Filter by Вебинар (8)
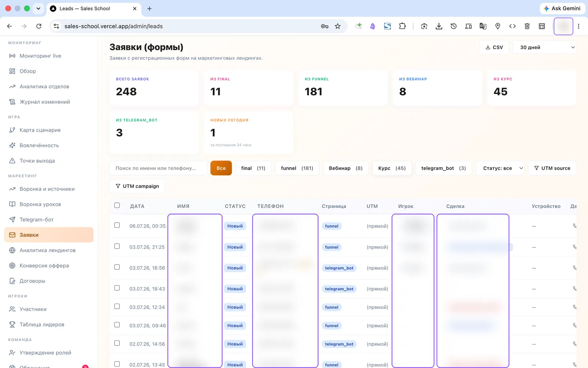588x368 pixels. pos(345,168)
